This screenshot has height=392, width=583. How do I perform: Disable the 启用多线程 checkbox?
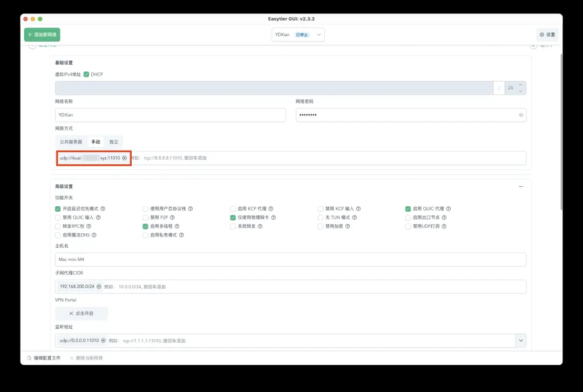[145, 226]
